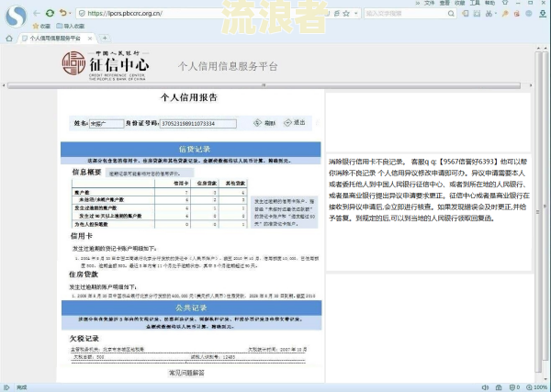Click the horizontal scrollbar below the header
Screen dimensions: 551x392
click(264, 85)
